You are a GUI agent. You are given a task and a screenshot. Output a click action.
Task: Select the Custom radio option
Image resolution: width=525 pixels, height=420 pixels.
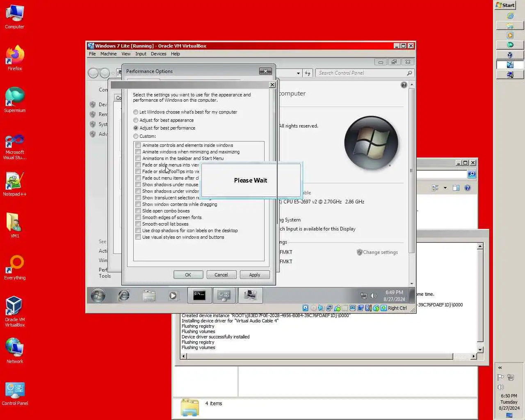click(136, 136)
